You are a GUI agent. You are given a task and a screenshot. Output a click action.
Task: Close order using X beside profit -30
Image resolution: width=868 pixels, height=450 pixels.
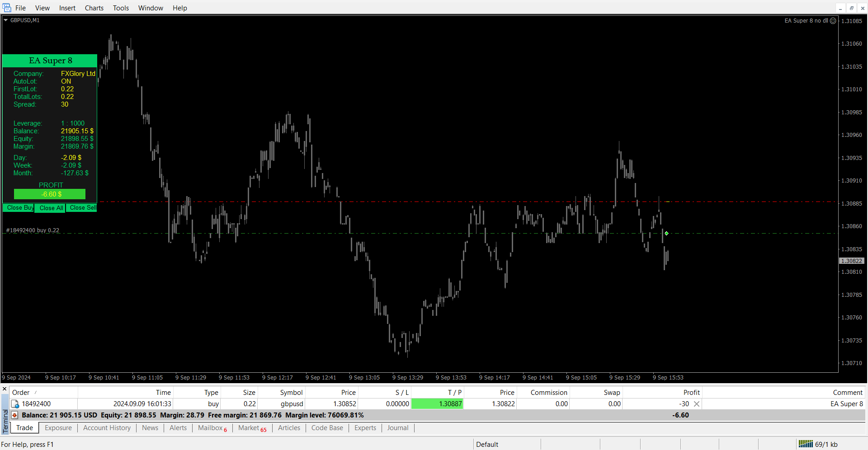pos(697,404)
